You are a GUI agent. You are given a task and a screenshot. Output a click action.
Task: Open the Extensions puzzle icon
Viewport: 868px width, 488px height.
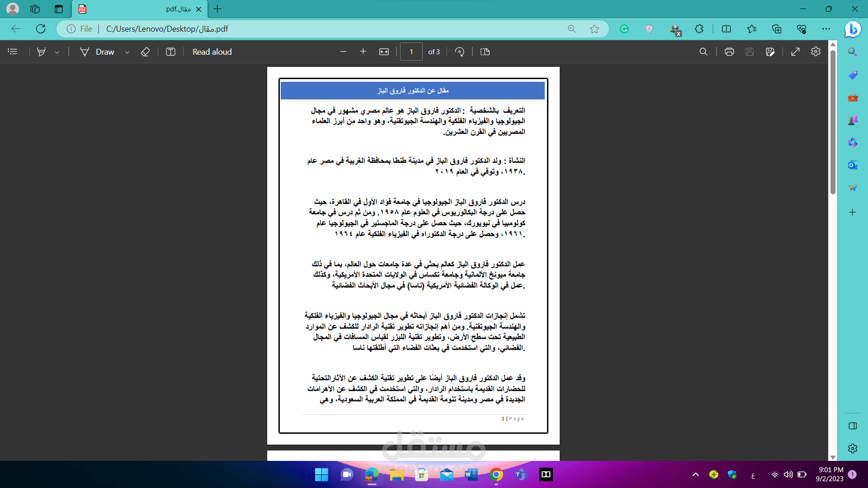click(699, 29)
